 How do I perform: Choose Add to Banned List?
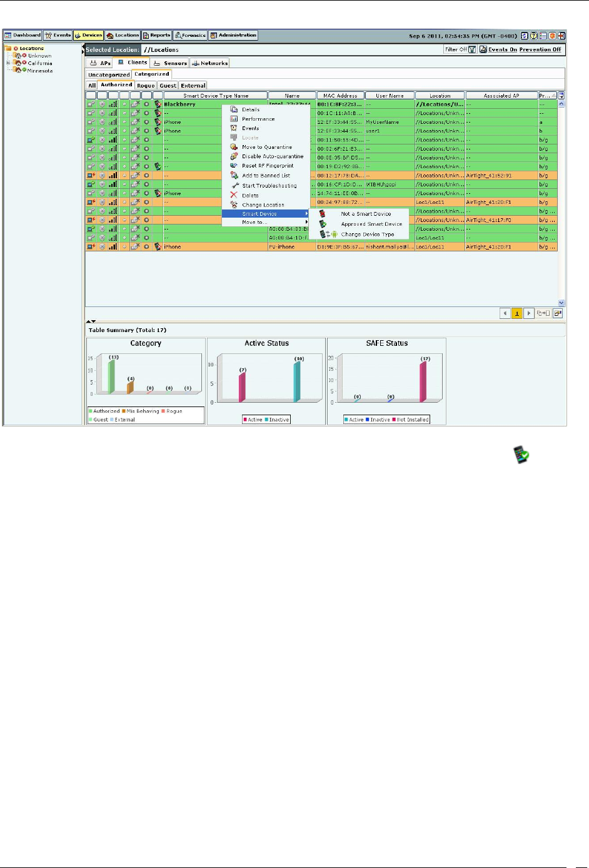click(266, 176)
